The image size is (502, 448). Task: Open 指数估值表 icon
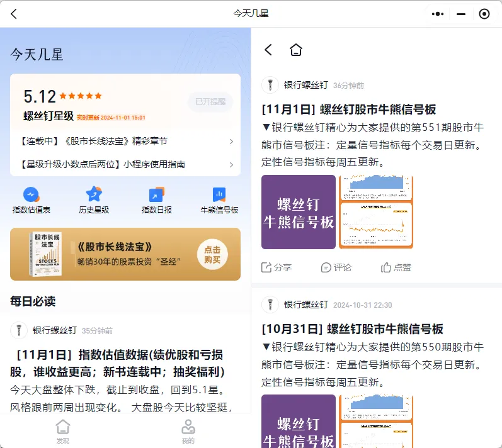[31, 194]
